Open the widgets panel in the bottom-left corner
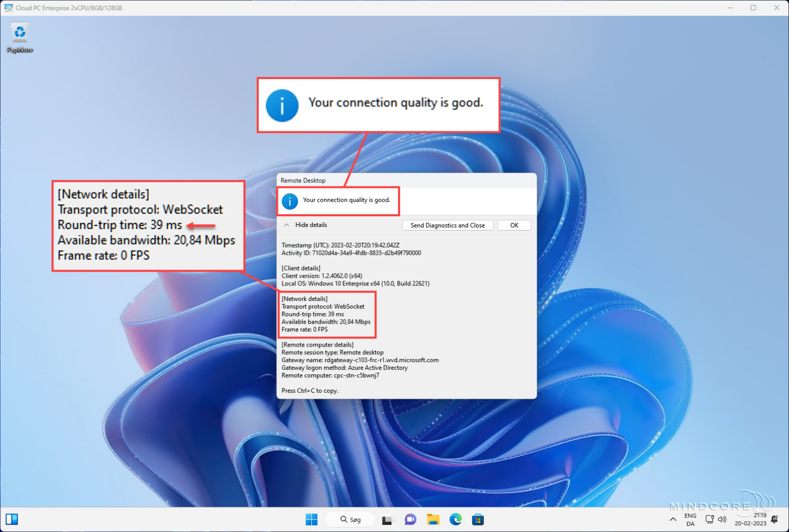Viewport: 789px width, 532px height. [11, 519]
